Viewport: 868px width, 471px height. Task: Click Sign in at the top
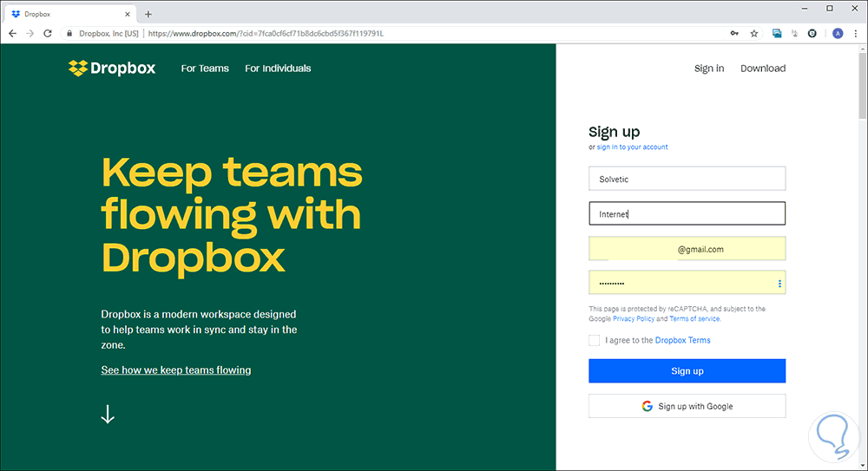(x=709, y=68)
